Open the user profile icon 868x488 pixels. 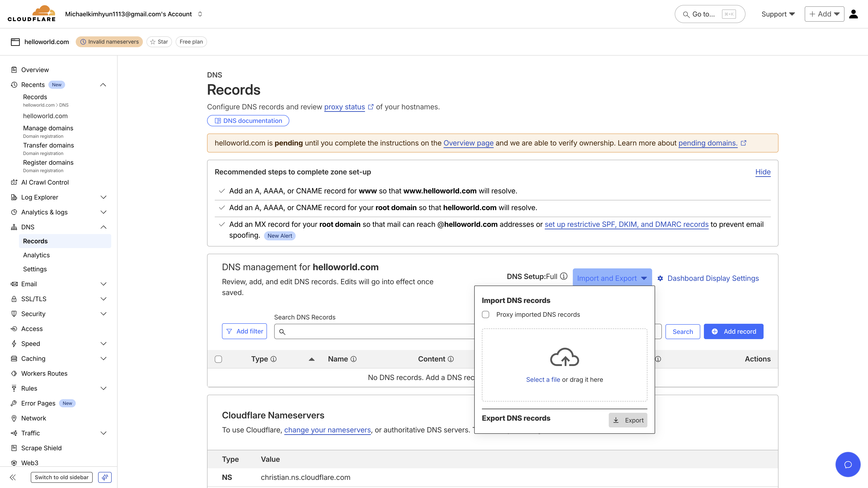coord(854,14)
